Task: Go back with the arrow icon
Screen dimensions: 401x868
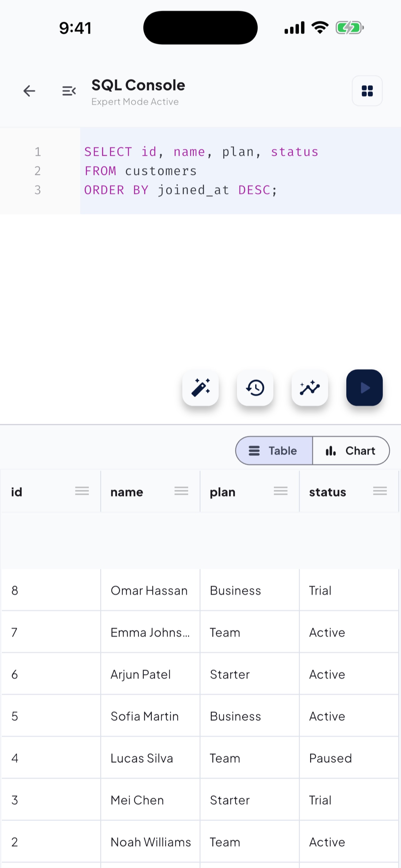Action: [x=29, y=91]
